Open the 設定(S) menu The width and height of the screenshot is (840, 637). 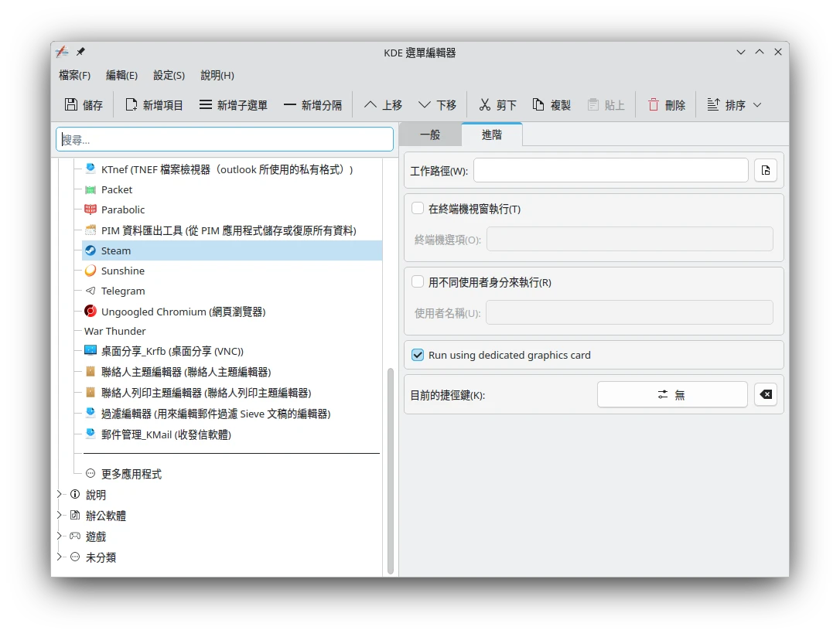(169, 75)
